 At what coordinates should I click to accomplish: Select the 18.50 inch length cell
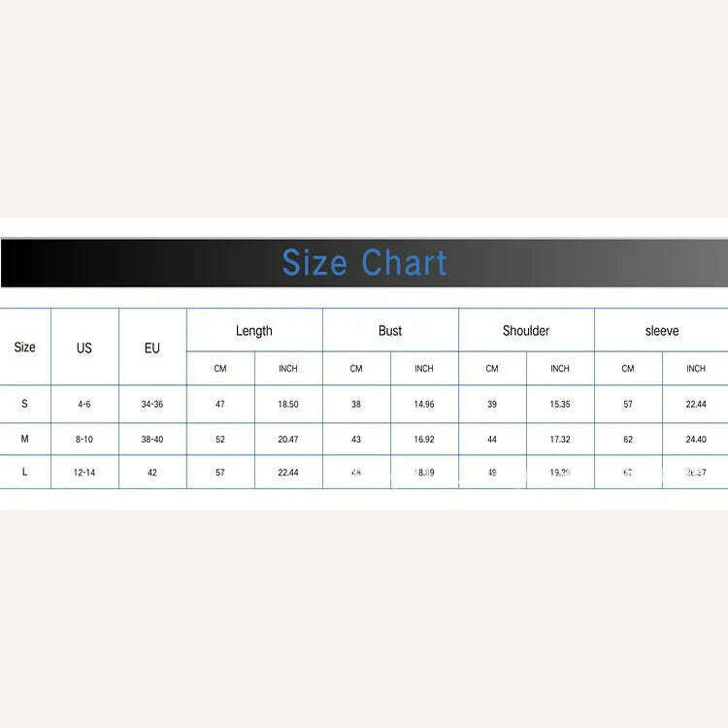click(x=288, y=404)
